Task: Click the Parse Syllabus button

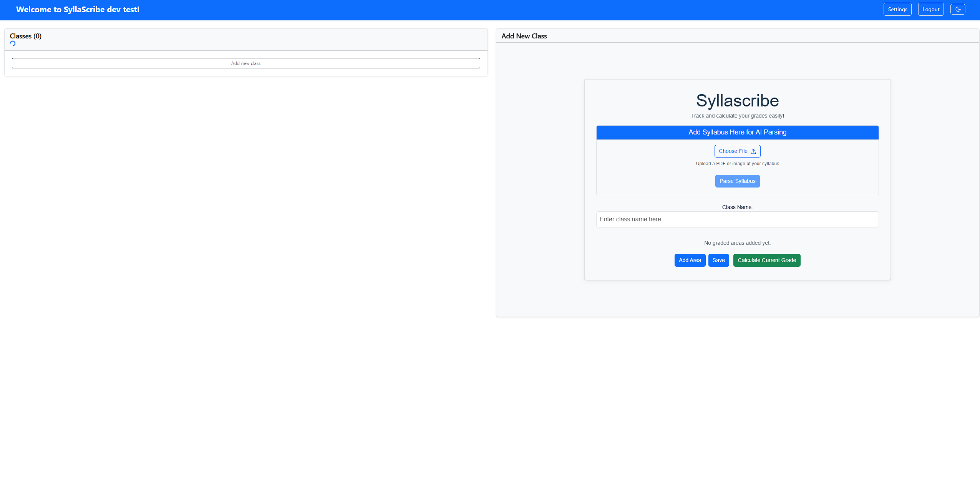Action: tap(737, 181)
